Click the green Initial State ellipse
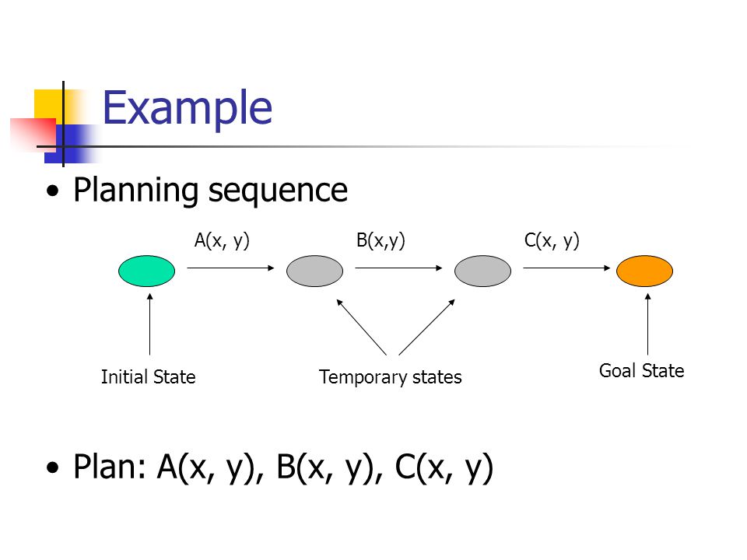This screenshot has height=560, width=747. coord(147,271)
